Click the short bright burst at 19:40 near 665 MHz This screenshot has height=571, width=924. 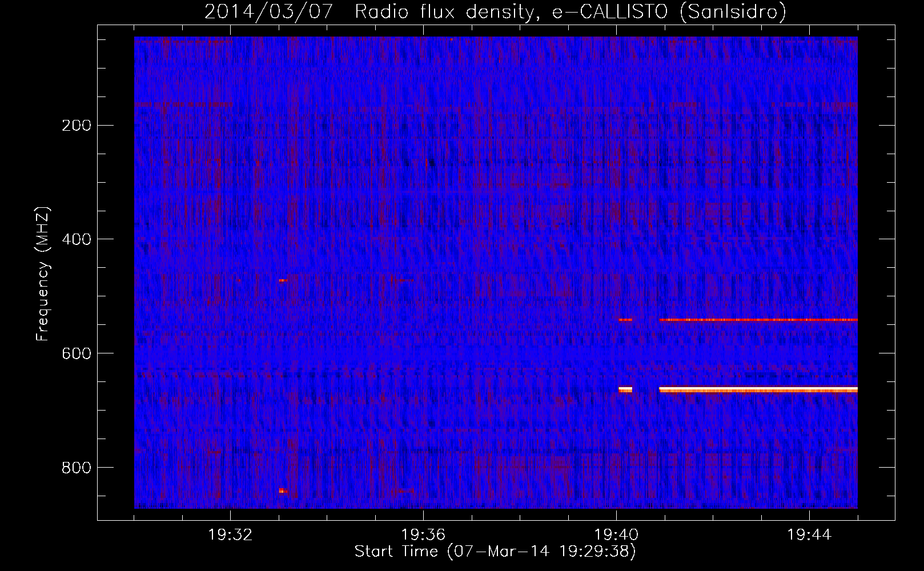click(x=625, y=389)
